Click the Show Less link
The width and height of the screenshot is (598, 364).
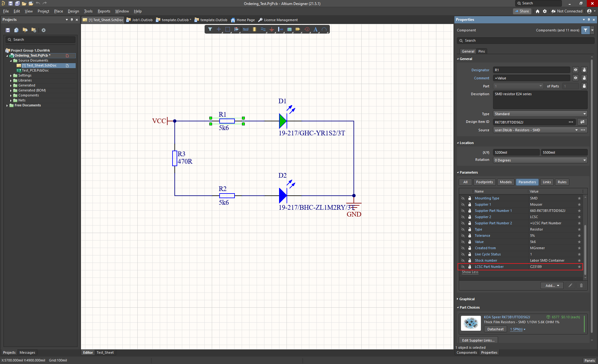pyautogui.click(x=470, y=272)
